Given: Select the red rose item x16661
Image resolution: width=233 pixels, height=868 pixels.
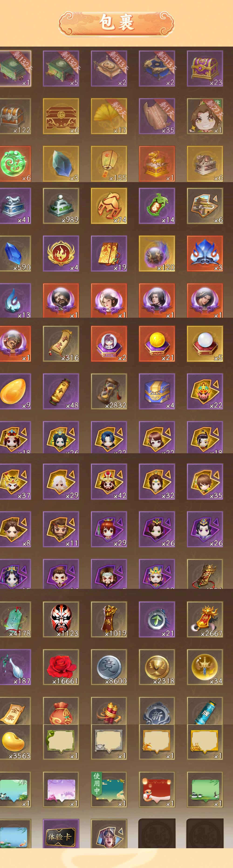Looking at the screenshot, I should coord(61,667).
